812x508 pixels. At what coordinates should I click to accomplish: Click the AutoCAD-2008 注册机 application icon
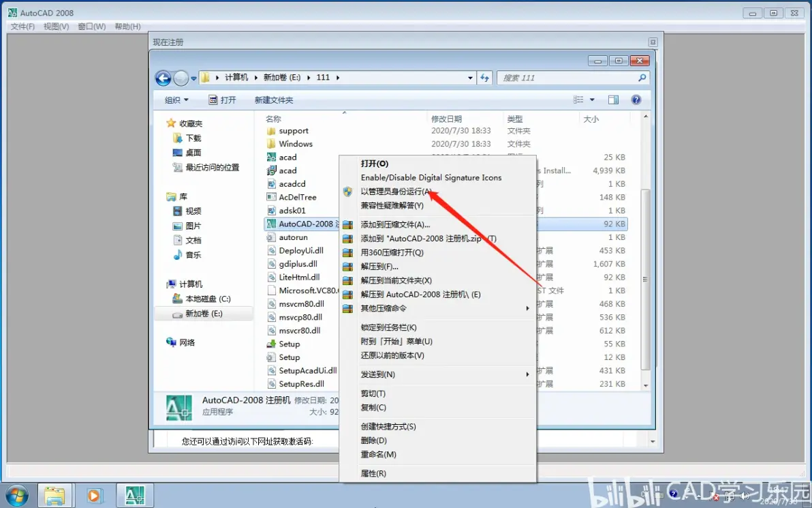tap(271, 224)
